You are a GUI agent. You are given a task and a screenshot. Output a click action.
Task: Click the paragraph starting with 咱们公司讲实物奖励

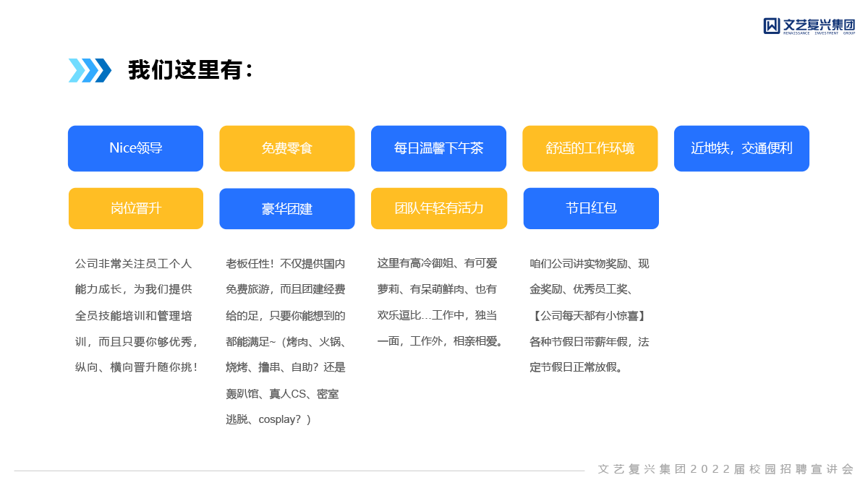tap(590, 315)
